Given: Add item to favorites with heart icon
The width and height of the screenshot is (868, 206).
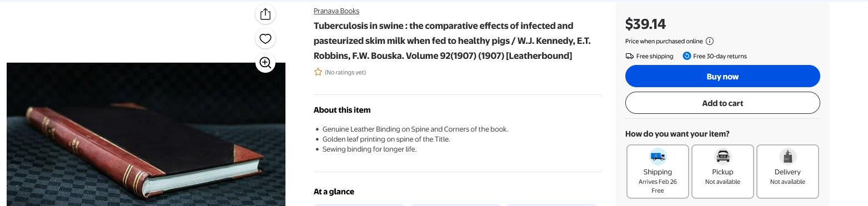Looking at the screenshot, I should click(x=265, y=39).
